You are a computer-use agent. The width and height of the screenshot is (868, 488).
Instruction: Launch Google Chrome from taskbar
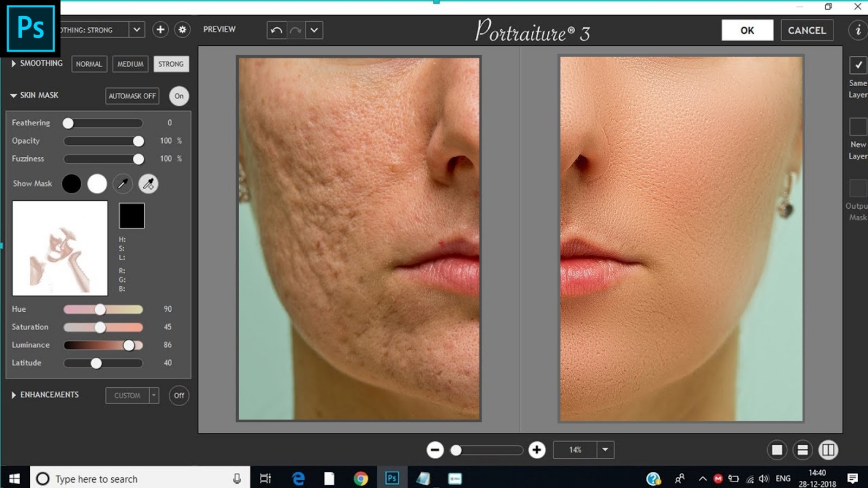361,479
